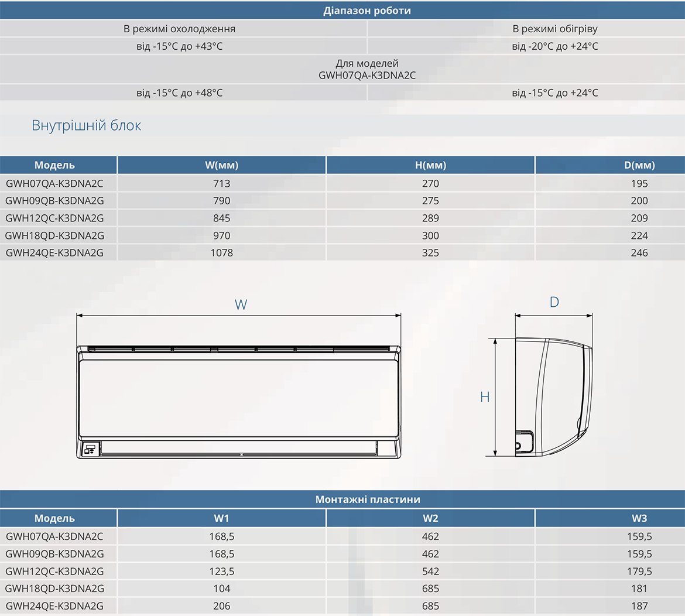Click the depth value 224
685x616 pixels.
pos(639,235)
